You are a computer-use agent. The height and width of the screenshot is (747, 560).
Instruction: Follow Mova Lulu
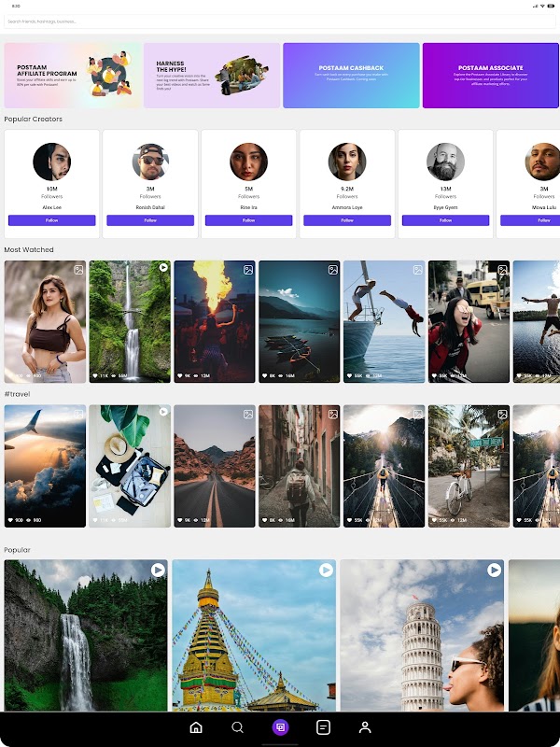(x=530, y=220)
